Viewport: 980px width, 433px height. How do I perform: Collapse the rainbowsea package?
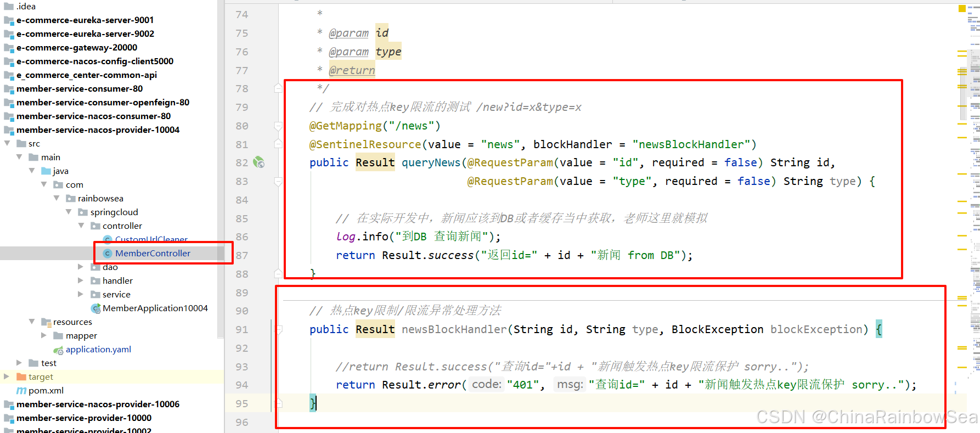point(57,198)
